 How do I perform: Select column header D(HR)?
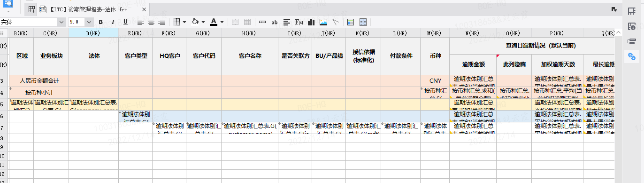[x=93, y=33]
